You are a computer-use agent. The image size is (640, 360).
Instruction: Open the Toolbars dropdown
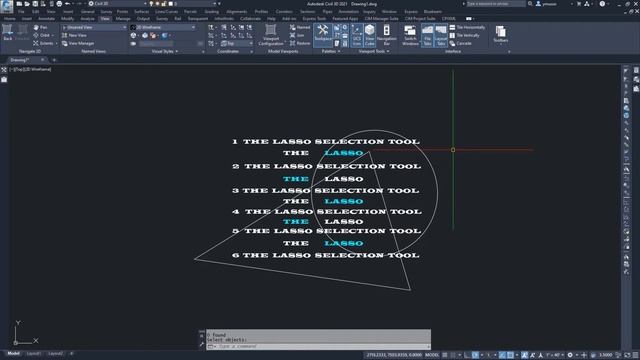(500, 34)
